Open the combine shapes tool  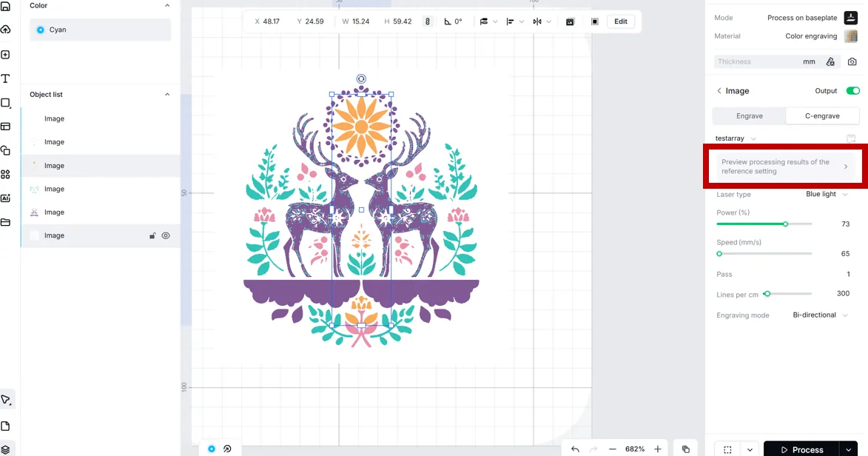click(x=5, y=151)
